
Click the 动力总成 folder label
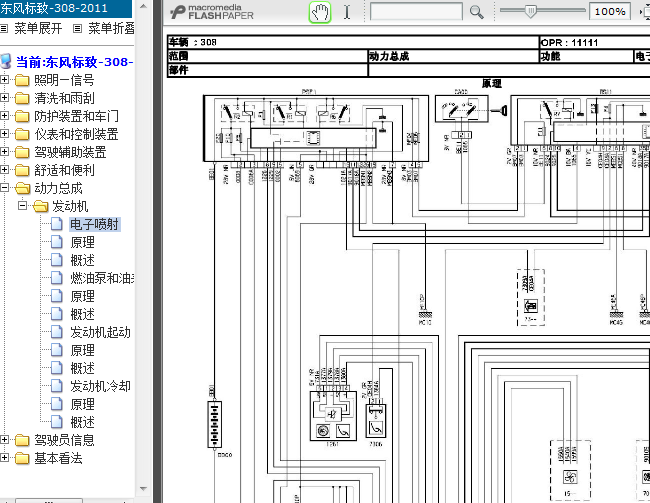(58, 188)
